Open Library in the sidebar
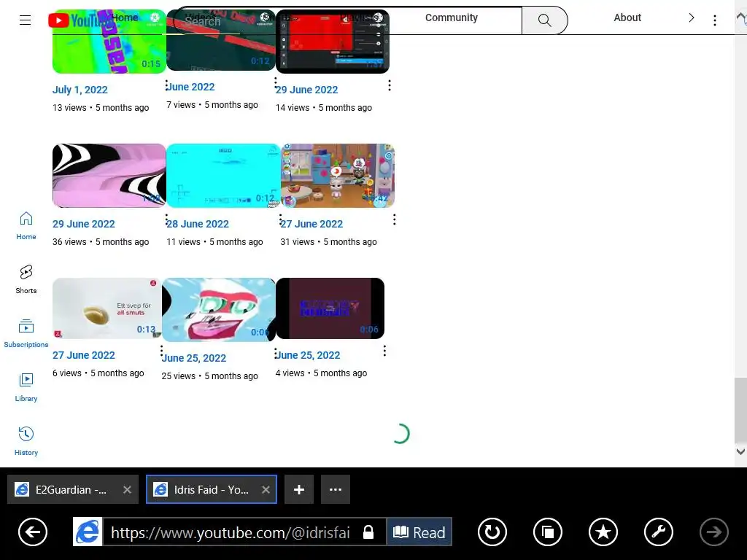Screen dimensions: 747x560 (x=26, y=388)
